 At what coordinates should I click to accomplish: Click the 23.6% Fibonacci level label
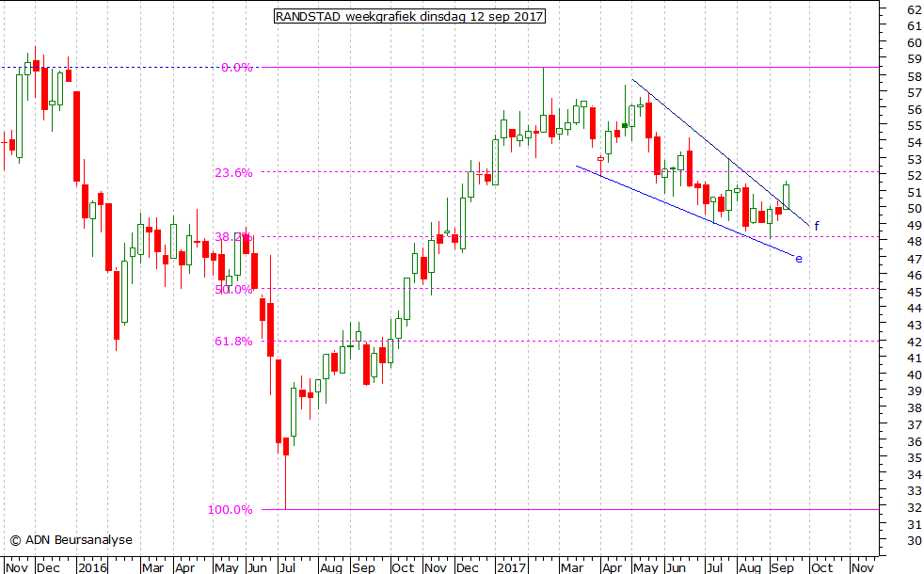tap(233, 173)
